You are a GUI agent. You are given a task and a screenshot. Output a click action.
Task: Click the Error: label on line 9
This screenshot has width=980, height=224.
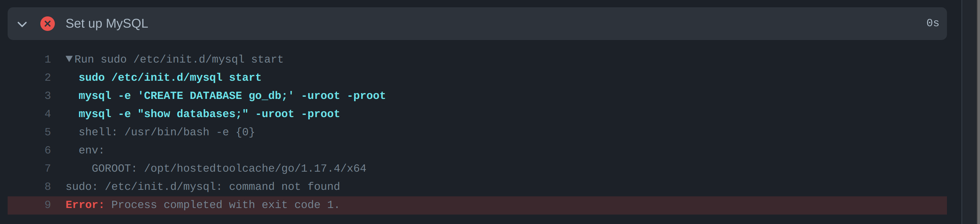[85, 205]
